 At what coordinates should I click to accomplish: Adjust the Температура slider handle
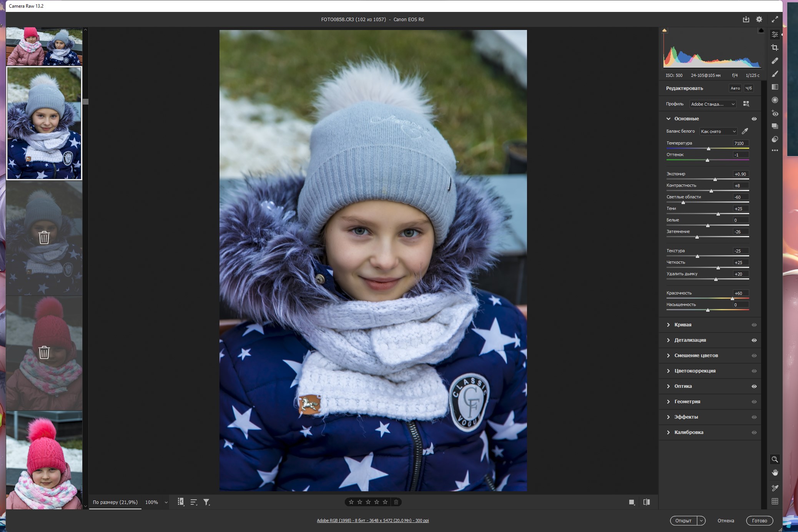(708, 149)
